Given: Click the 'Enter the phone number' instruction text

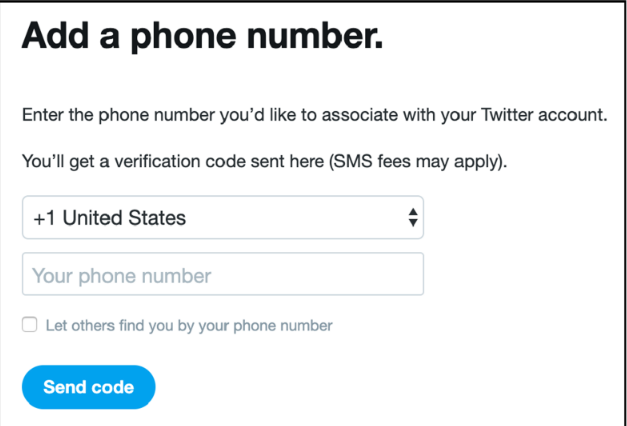Looking at the screenshot, I should [315, 115].
